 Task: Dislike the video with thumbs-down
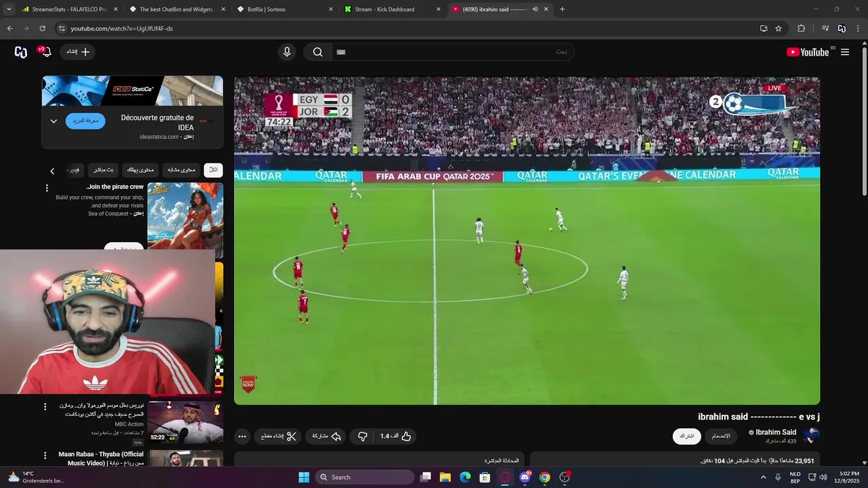363,436
